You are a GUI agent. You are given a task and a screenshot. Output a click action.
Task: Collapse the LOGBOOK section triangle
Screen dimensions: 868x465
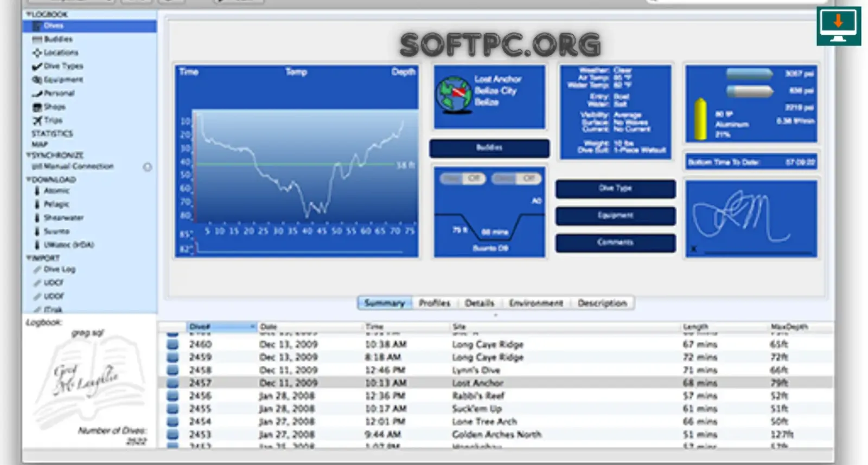29,14
